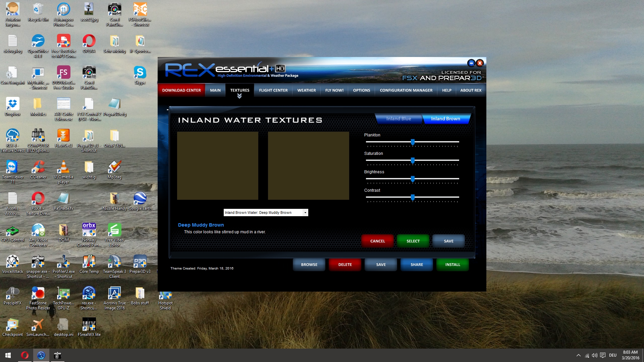
Task: Click the Mp3tag desktop icon
Action: [x=114, y=170]
